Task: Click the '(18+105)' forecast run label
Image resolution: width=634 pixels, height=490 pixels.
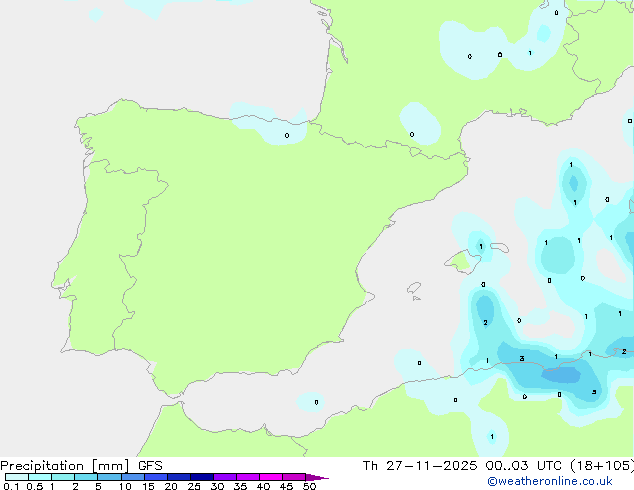Action: (602, 466)
